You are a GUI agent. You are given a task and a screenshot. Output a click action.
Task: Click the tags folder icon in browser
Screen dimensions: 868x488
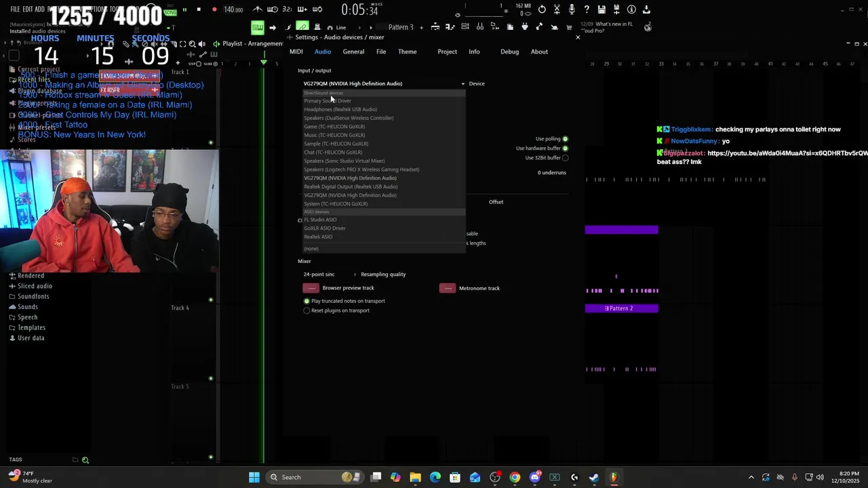75,460
